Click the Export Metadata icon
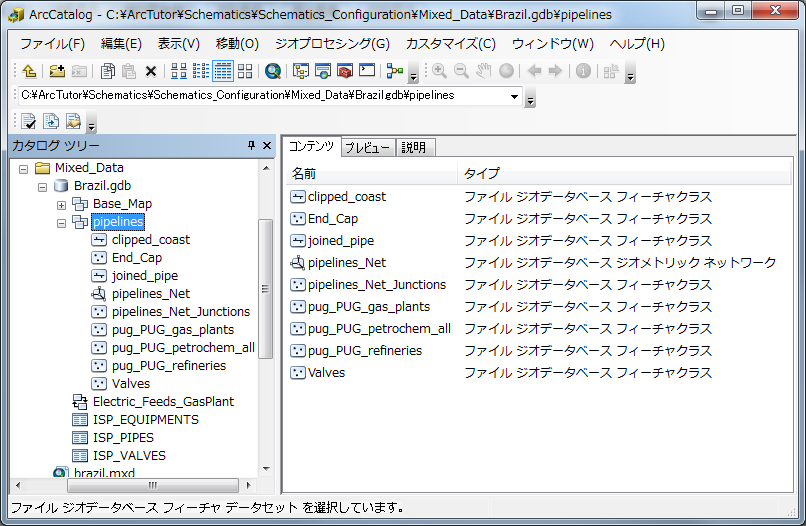The width and height of the screenshot is (806, 526). (x=51, y=121)
